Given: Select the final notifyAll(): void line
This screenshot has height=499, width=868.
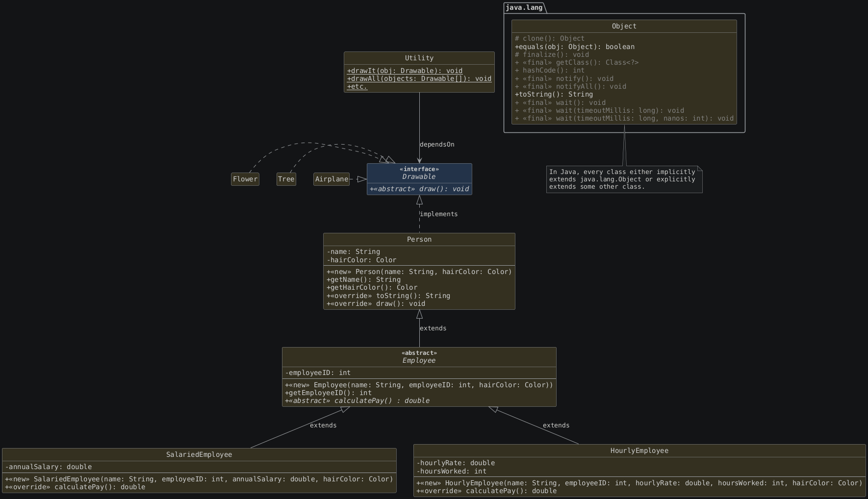Looking at the screenshot, I should [570, 86].
